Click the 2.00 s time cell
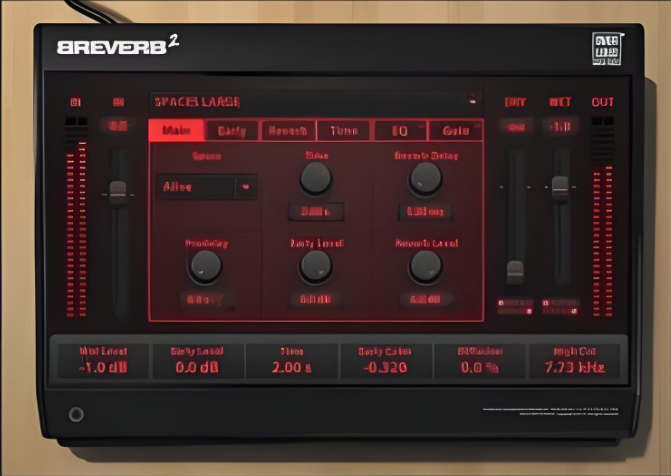Viewport: 671px width, 476px height. [292, 360]
